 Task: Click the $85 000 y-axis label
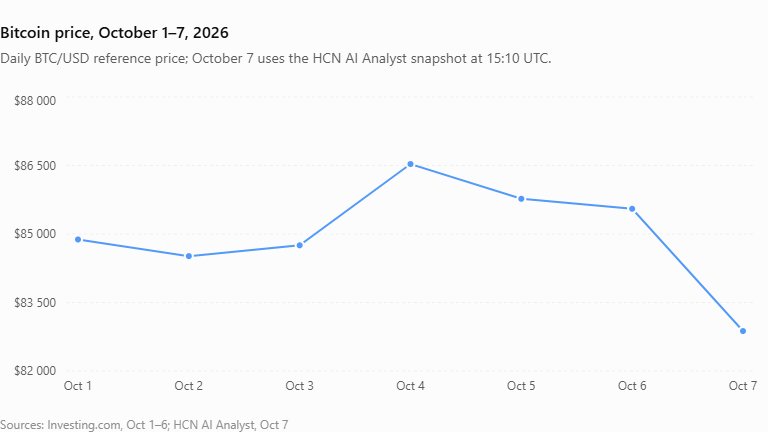pyautogui.click(x=35, y=234)
